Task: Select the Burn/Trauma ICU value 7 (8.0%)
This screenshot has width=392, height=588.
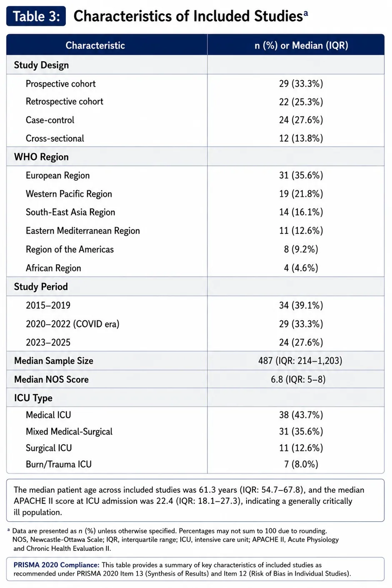Action: point(301,464)
